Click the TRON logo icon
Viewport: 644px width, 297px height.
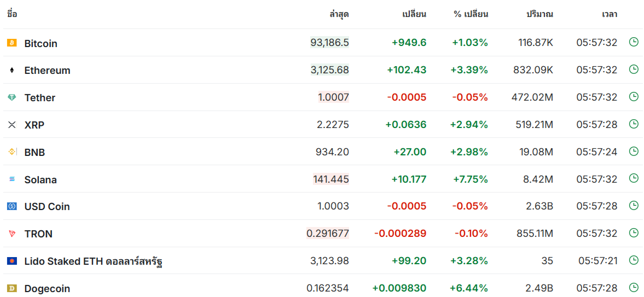12,234
